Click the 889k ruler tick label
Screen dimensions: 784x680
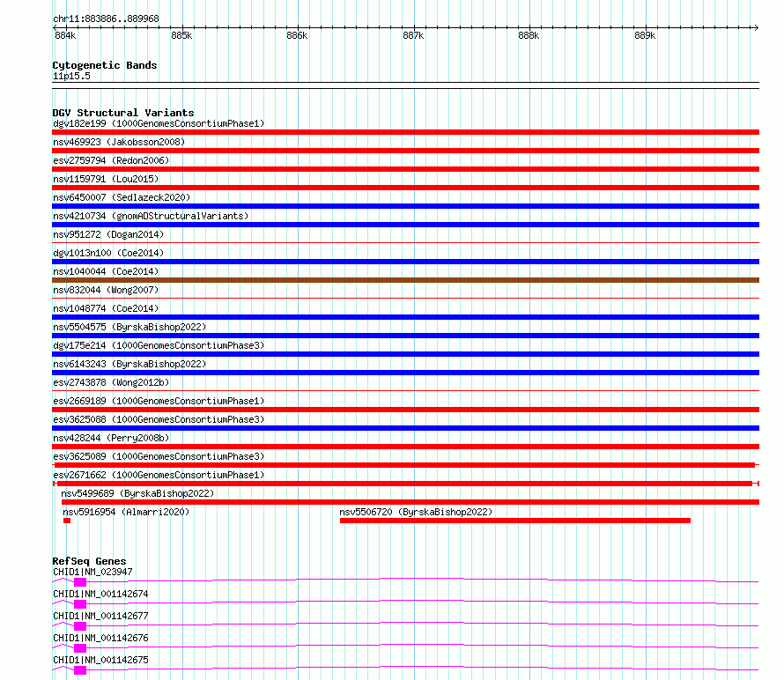[645, 35]
